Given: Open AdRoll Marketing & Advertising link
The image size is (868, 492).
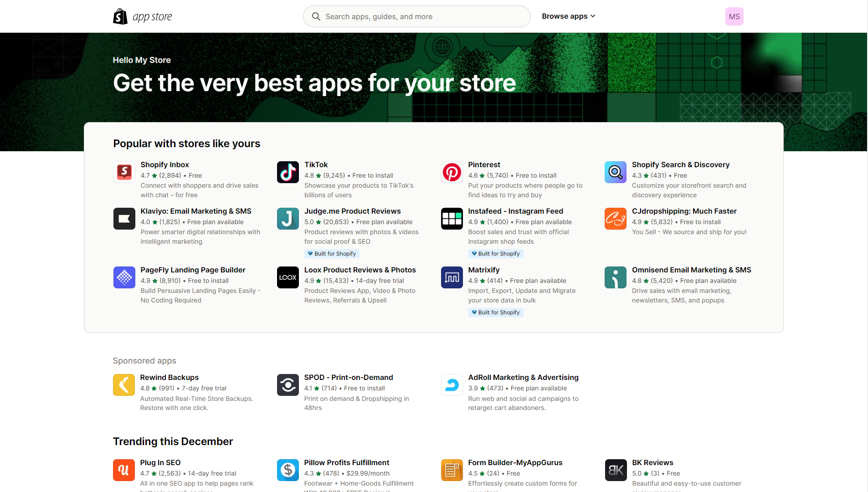Looking at the screenshot, I should 524,377.
